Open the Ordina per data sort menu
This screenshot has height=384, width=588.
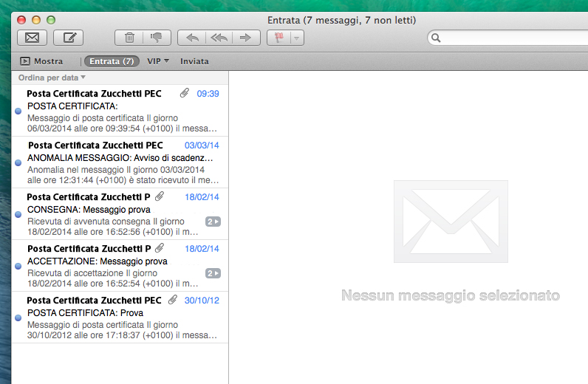click(x=52, y=78)
